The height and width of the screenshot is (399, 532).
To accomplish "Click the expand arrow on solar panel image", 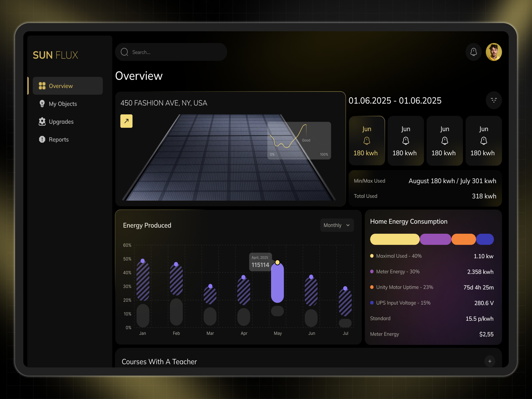I will click(x=126, y=121).
